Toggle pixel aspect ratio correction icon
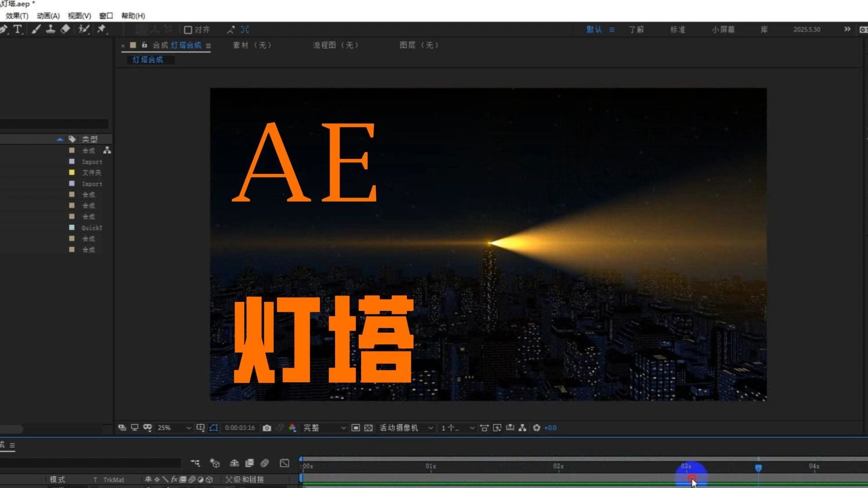 pyautogui.click(x=484, y=427)
